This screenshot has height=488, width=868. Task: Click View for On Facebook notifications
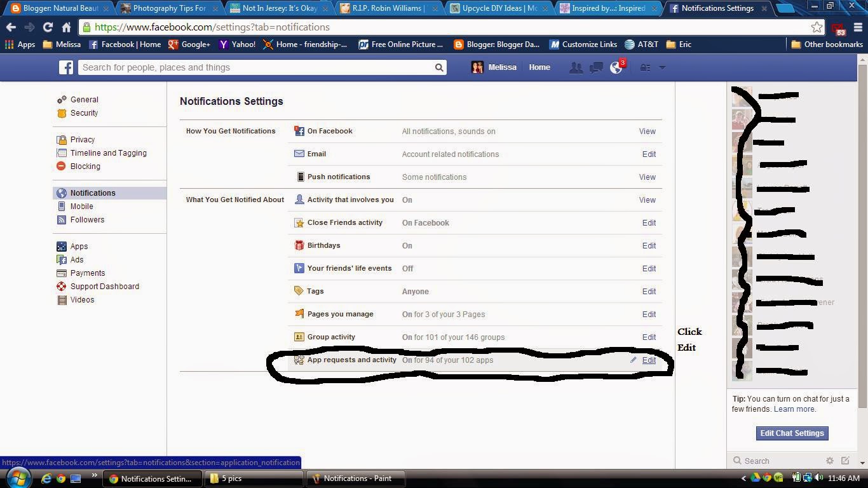pos(647,132)
